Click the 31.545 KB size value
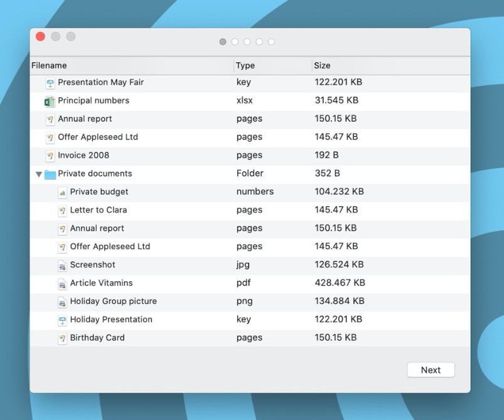This screenshot has width=504, height=420. click(x=336, y=100)
